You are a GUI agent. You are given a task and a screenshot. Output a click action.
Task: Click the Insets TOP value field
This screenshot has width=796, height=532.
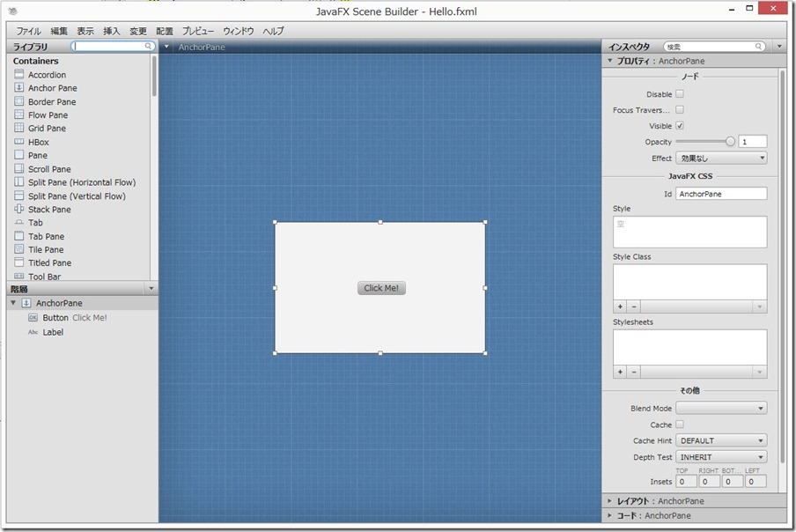[x=686, y=481]
